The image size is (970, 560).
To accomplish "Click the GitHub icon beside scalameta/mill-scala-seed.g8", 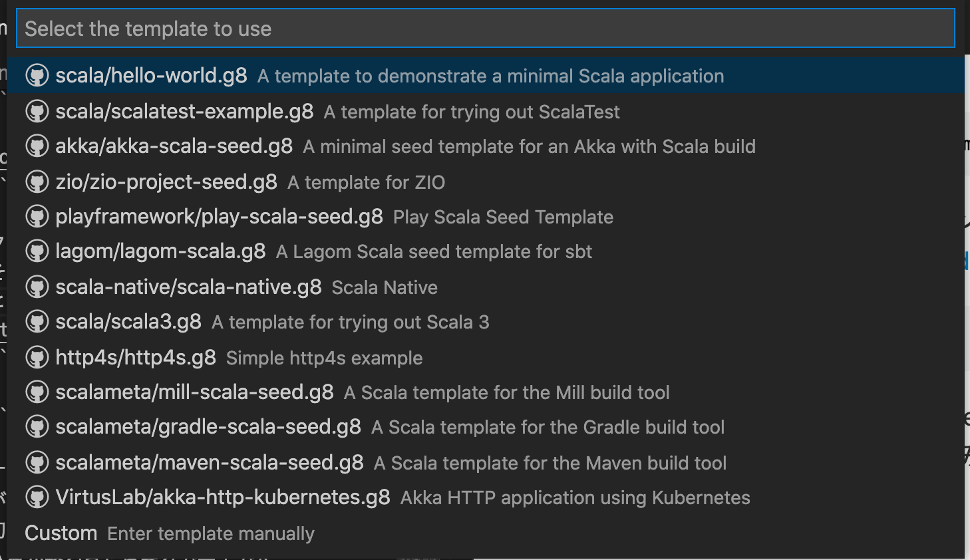I will (37, 392).
